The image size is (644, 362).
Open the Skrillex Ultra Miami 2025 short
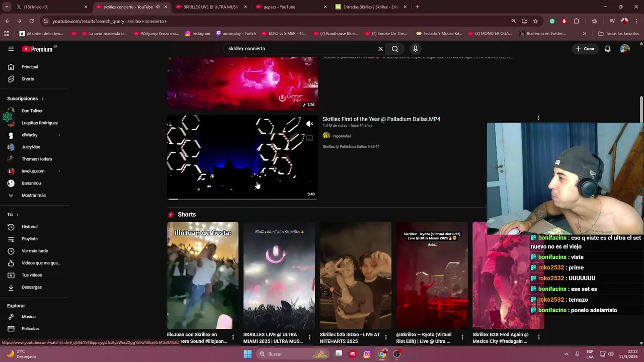tap(279, 276)
